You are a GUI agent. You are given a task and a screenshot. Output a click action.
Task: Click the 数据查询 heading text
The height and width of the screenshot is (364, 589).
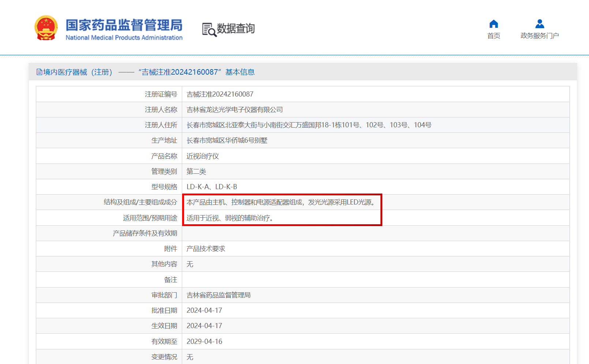[x=236, y=29]
